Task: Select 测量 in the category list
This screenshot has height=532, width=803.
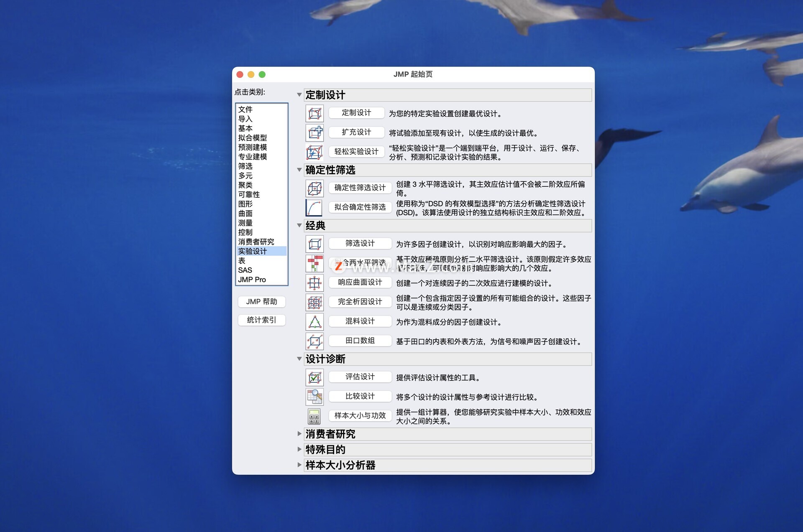Action: tap(262, 223)
